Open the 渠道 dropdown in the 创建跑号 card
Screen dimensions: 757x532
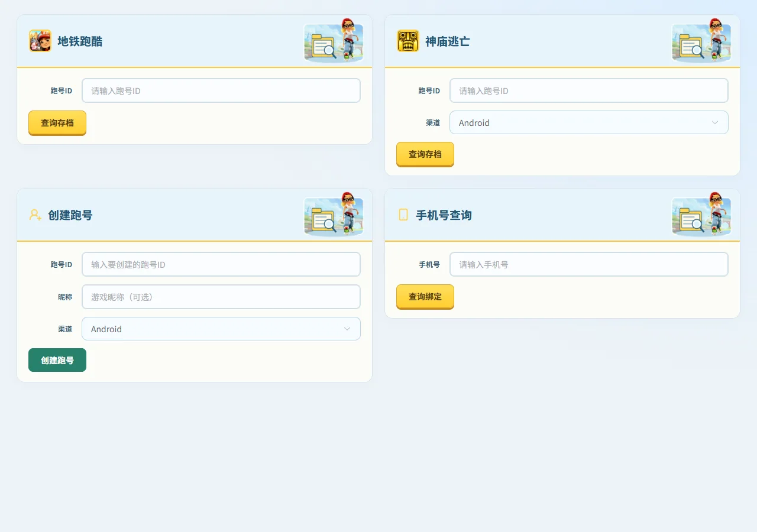pos(221,329)
